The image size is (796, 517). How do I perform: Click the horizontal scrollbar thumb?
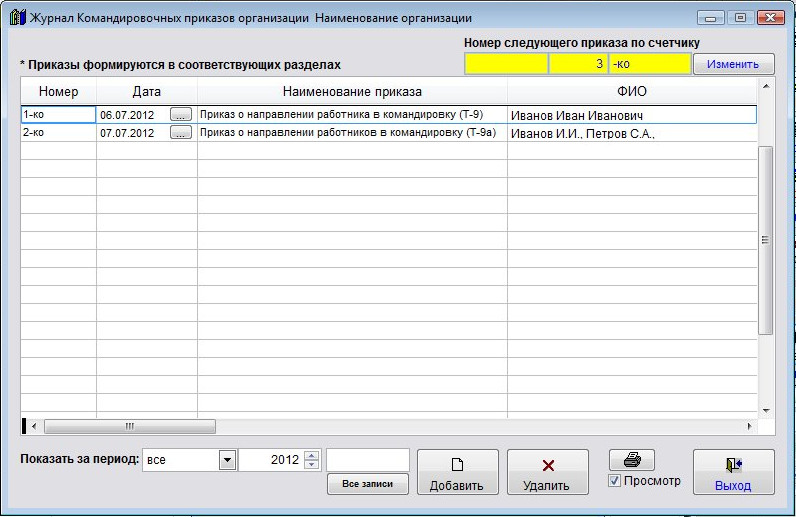tap(130, 427)
